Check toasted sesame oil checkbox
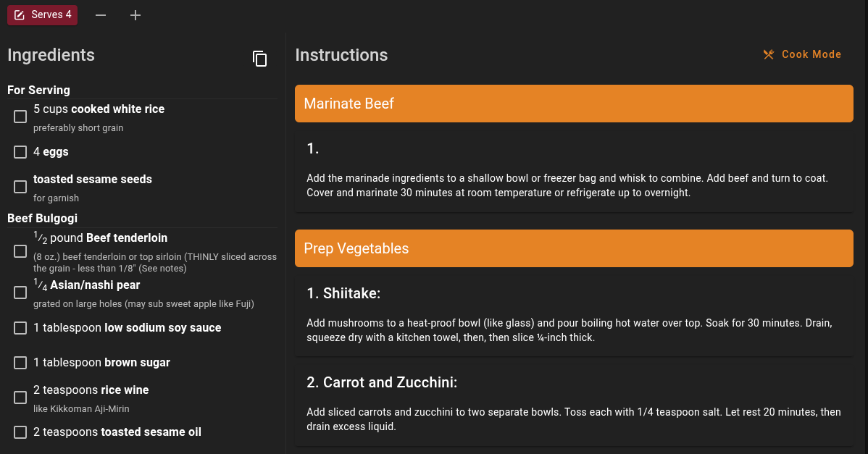 (20, 432)
